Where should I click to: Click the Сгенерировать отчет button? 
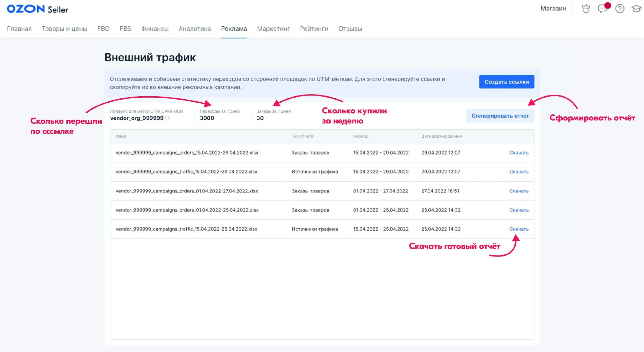click(x=500, y=116)
